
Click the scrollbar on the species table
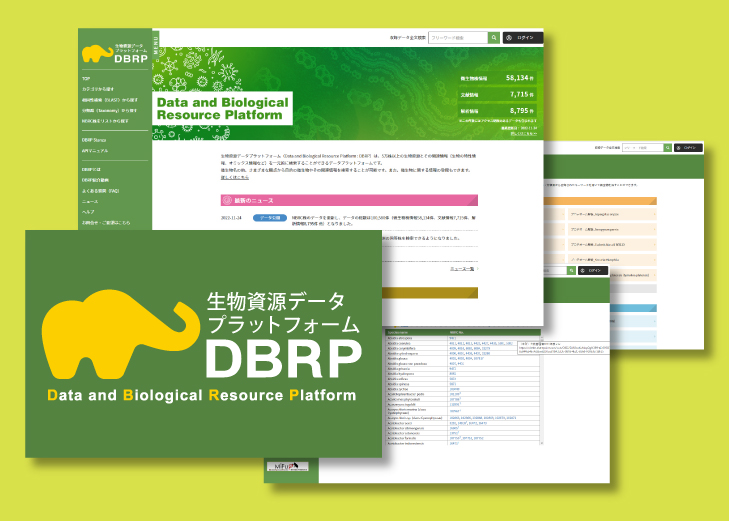542,389
